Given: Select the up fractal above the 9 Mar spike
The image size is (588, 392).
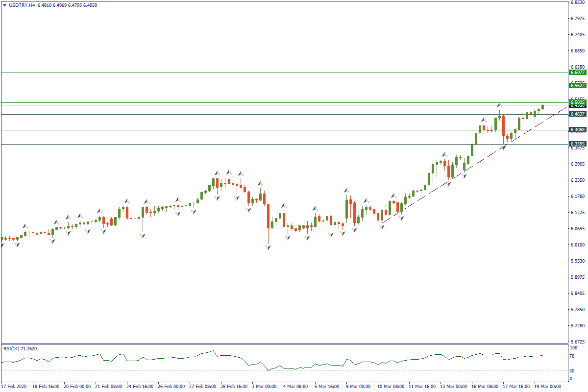Looking at the screenshot, I should pos(346,190).
